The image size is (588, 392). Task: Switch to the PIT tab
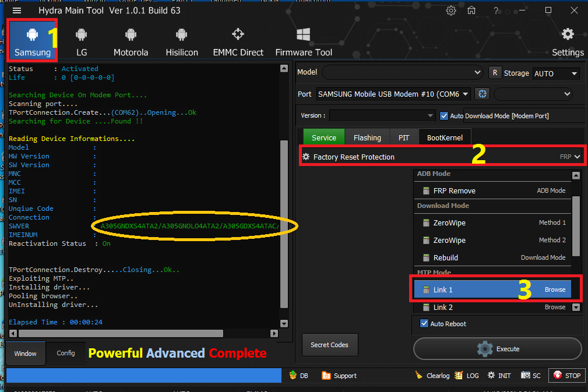point(403,137)
